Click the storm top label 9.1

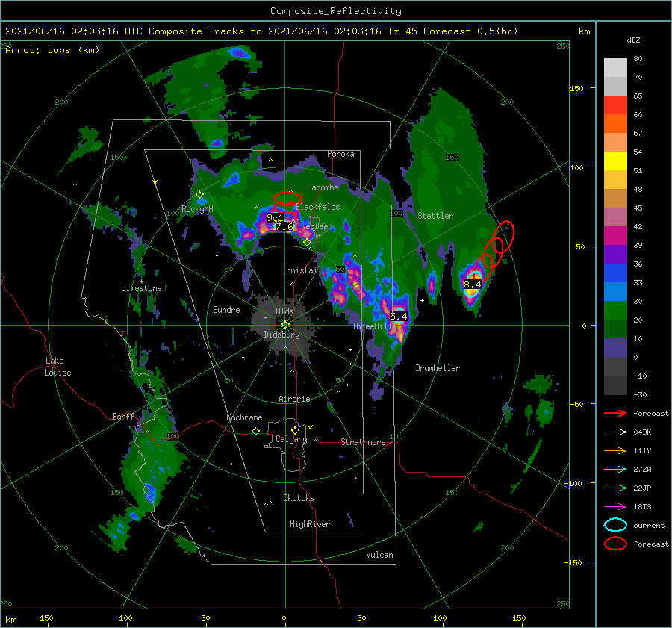tap(275, 218)
